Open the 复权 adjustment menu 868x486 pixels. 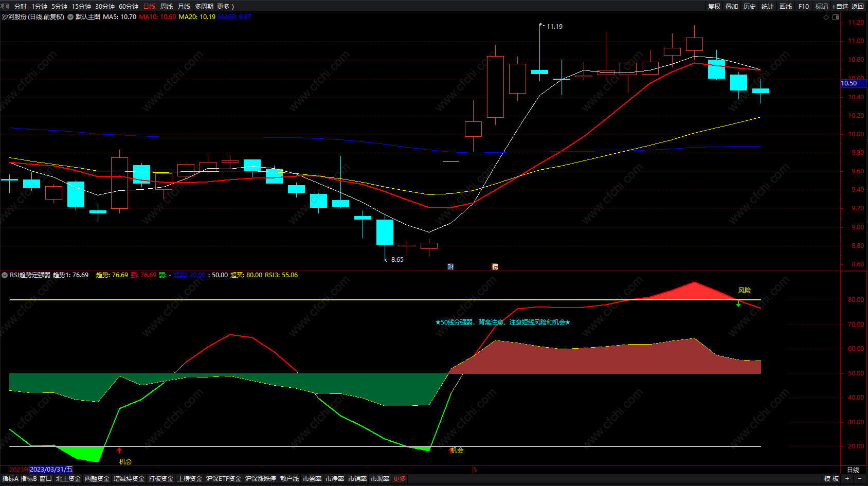pyautogui.click(x=714, y=7)
